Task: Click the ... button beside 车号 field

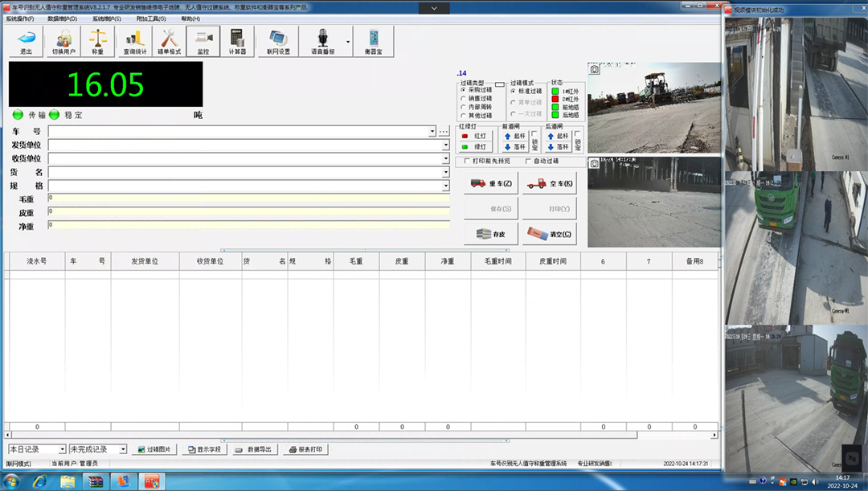Action: (x=444, y=132)
